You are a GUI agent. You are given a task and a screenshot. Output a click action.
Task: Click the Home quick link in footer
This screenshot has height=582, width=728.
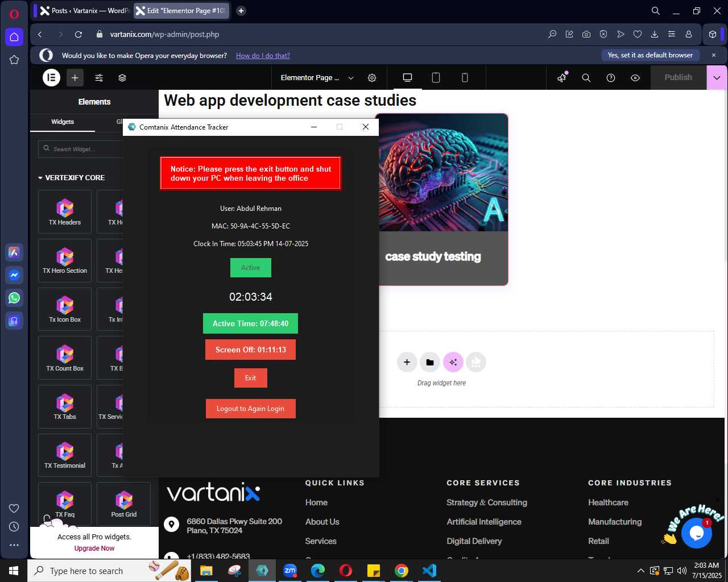point(316,502)
